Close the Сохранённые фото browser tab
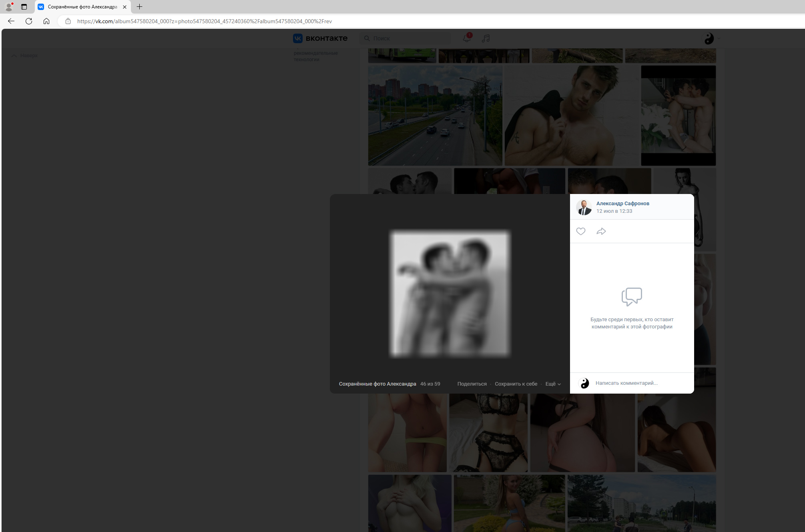The image size is (805, 532). pos(124,7)
